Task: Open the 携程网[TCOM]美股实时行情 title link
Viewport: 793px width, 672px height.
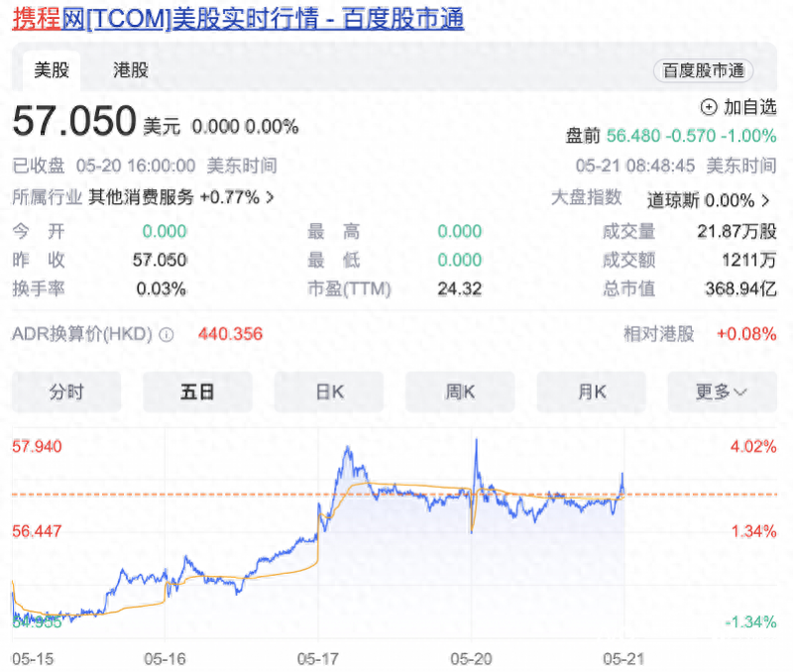Action: [x=238, y=19]
